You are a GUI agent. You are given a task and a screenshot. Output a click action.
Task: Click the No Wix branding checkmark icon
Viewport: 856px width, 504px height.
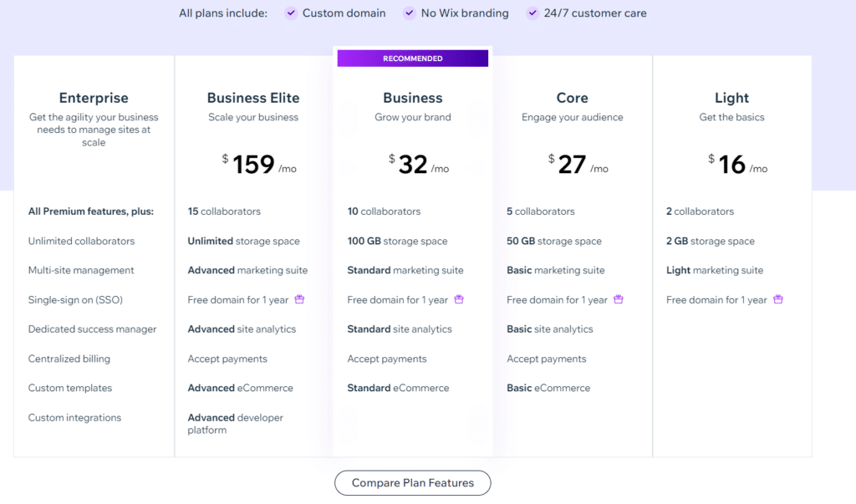coord(410,13)
